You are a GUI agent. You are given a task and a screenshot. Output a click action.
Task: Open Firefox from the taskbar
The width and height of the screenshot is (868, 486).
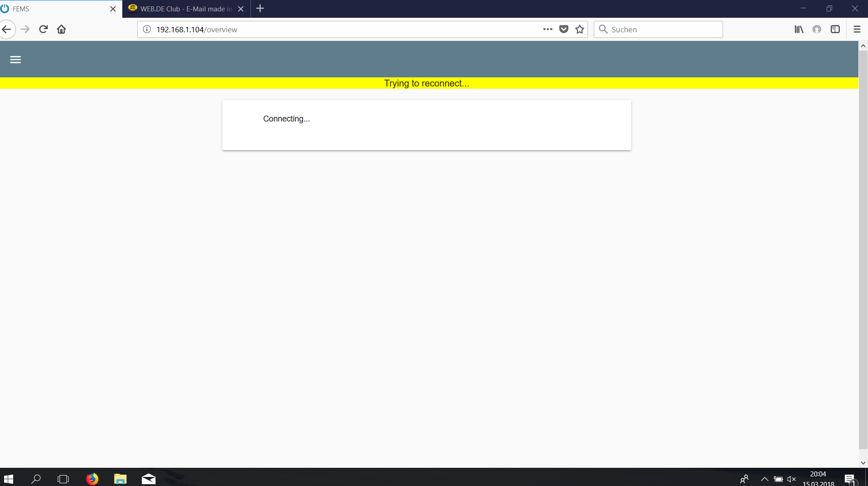click(92, 478)
